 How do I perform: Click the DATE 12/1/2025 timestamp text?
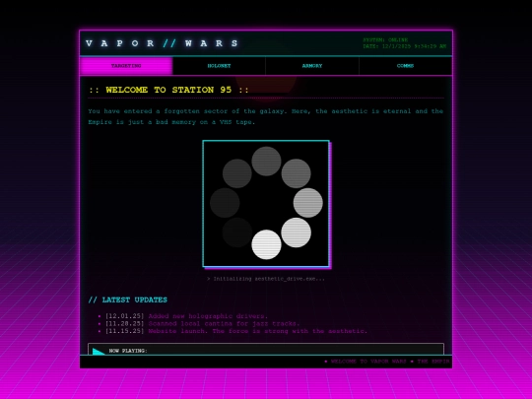[405, 46]
